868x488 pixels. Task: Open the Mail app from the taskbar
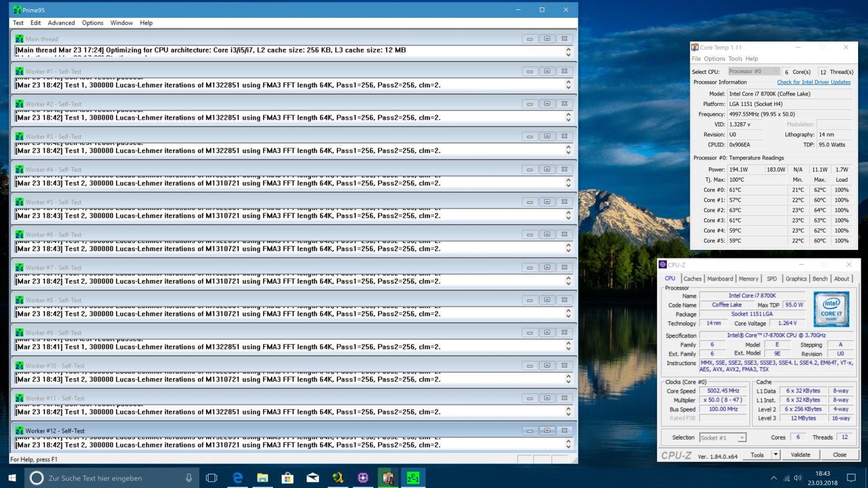pyautogui.click(x=313, y=477)
